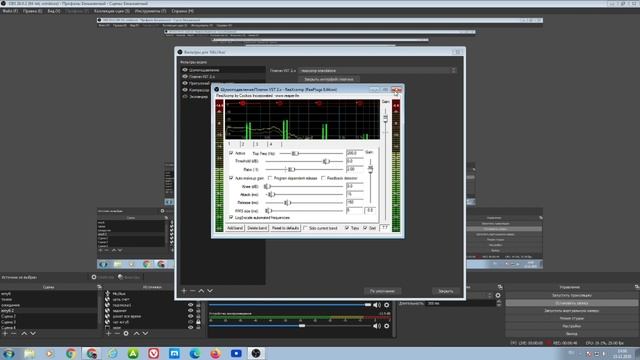Remove the selected scene in Scenes panel
640x360 pixels.
14,333
